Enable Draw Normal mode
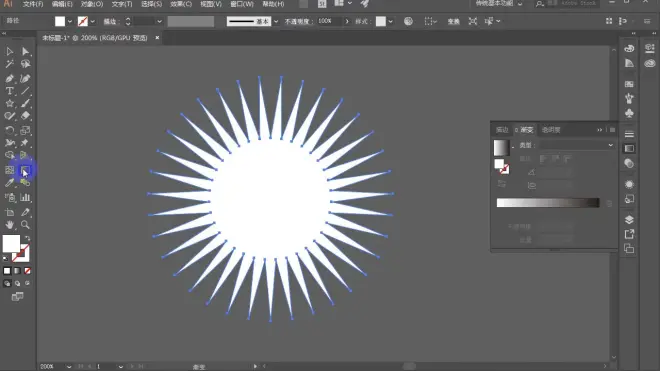 coord(7,283)
